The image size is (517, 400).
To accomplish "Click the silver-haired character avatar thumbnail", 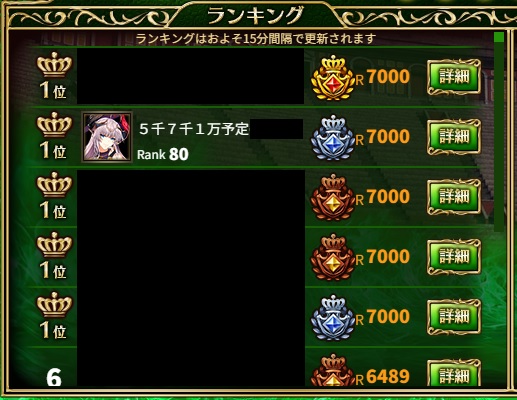I will [107, 137].
